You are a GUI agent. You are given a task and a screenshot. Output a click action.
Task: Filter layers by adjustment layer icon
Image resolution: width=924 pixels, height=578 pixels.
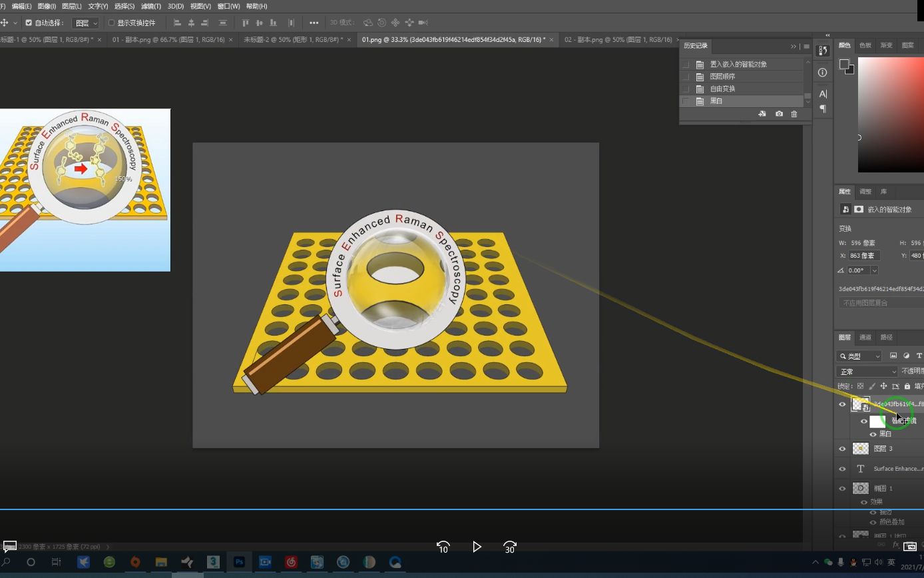click(906, 356)
